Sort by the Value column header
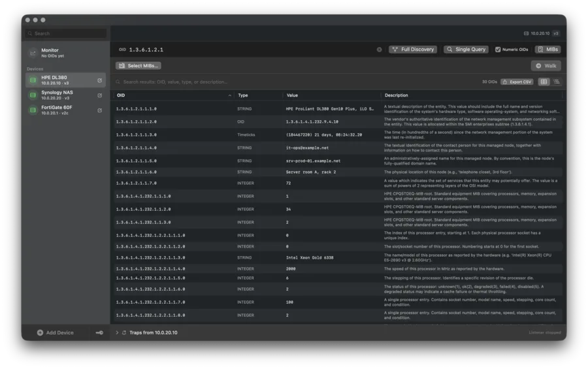The image size is (588, 369). (x=292, y=95)
